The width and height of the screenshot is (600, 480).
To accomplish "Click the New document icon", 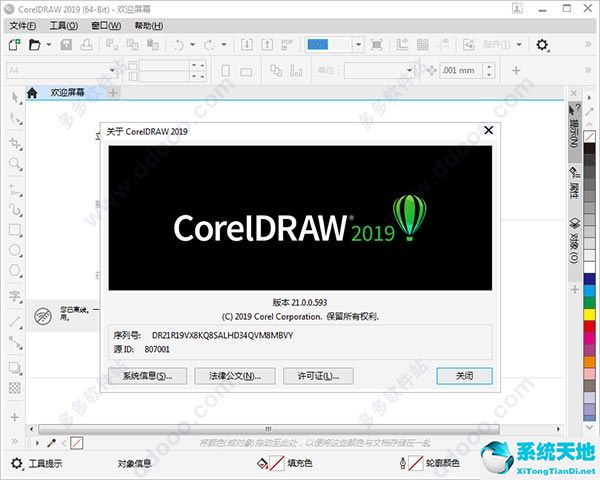I will tap(16, 45).
